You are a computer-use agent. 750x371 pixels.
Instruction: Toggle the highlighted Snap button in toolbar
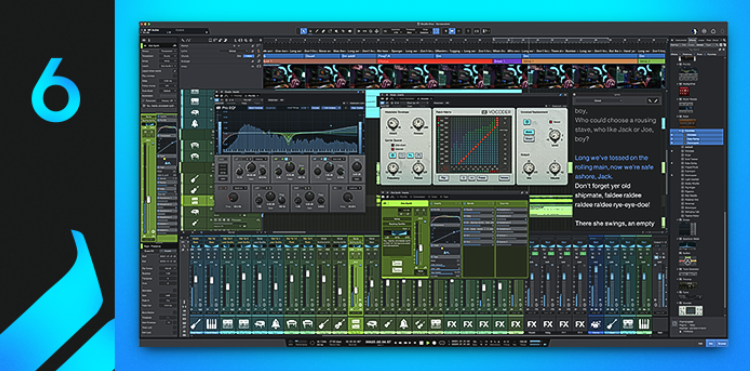coord(436,31)
